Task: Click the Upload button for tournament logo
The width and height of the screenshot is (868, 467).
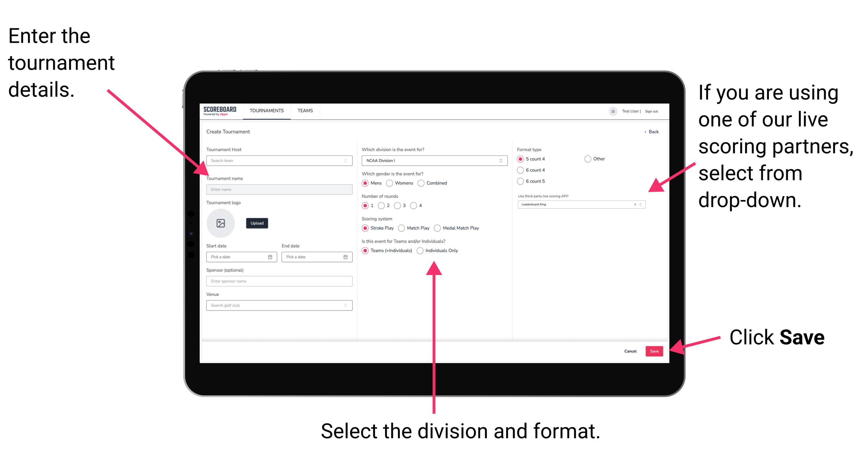Action: (256, 224)
